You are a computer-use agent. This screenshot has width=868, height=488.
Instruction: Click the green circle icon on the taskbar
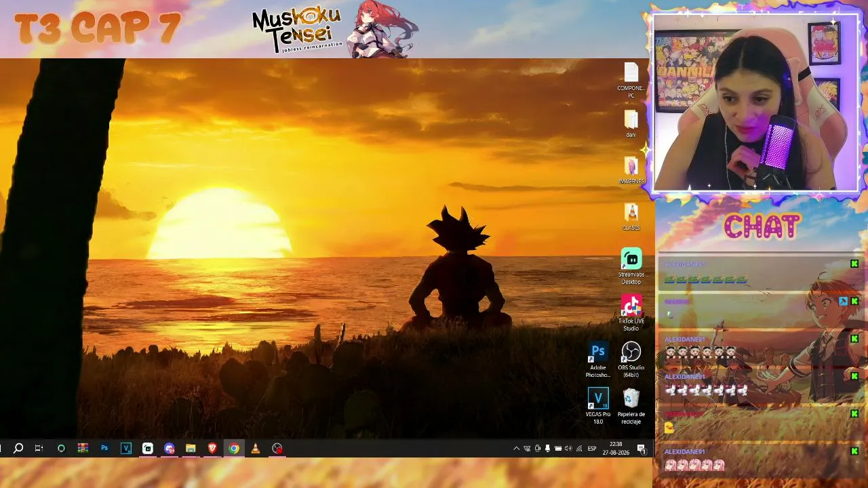pyautogui.click(x=61, y=448)
